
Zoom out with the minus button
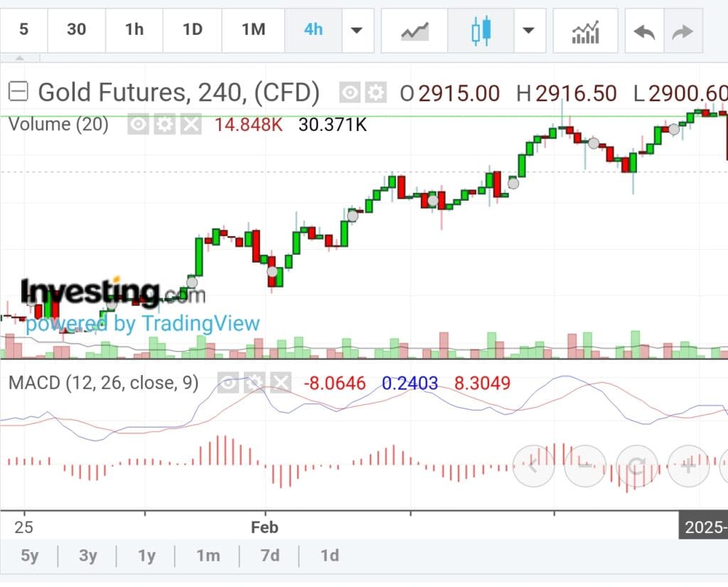[585, 466]
